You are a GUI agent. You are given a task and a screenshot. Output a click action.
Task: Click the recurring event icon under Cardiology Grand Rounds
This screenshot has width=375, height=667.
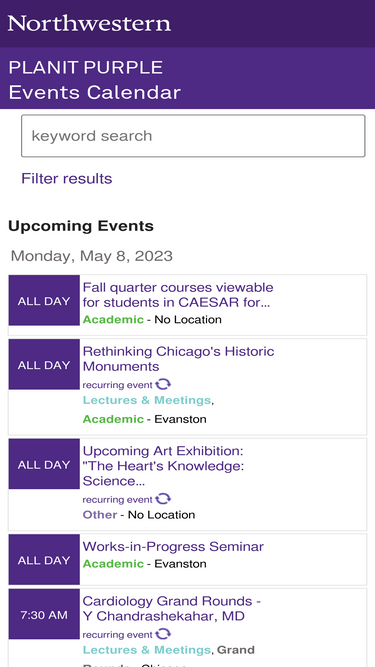point(163,635)
